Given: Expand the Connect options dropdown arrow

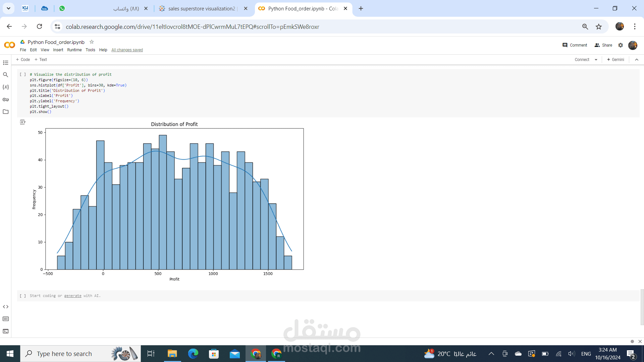Looking at the screenshot, I should (x=596, y=60).
